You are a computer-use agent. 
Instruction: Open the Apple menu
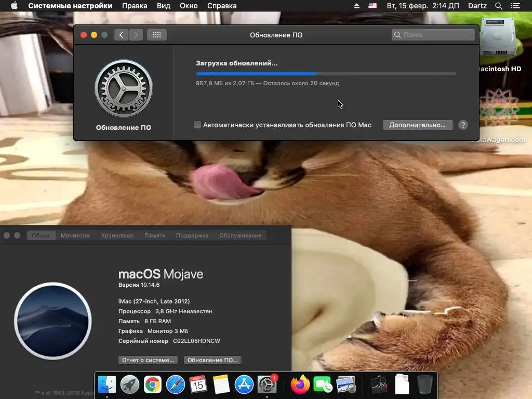click(x=14, y=6)
